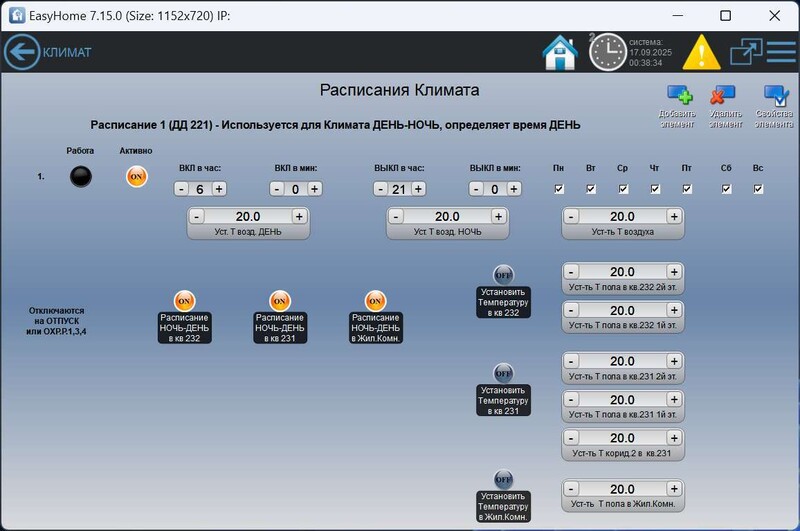Click the Добавить элемент icon
The image size is (800, 531).
680,97
